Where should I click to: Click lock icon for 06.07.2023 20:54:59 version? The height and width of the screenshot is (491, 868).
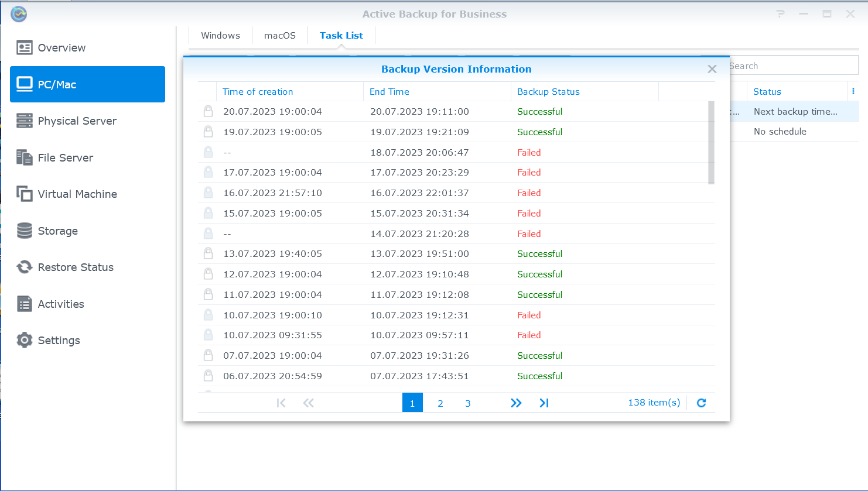[208, 376]
